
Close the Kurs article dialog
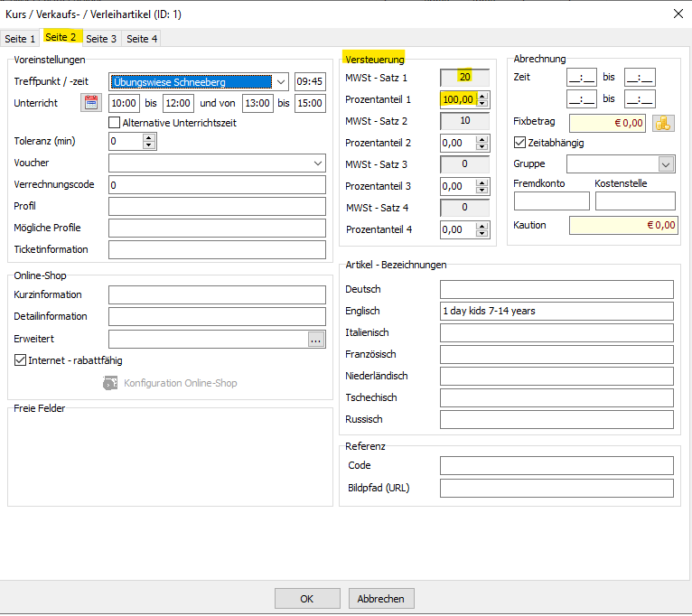[x=678, y=14]
